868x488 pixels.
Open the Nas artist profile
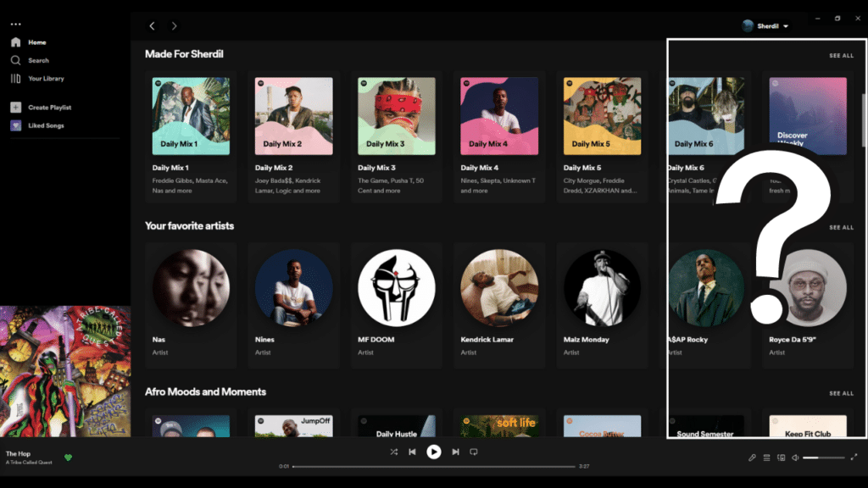[191, 305]
